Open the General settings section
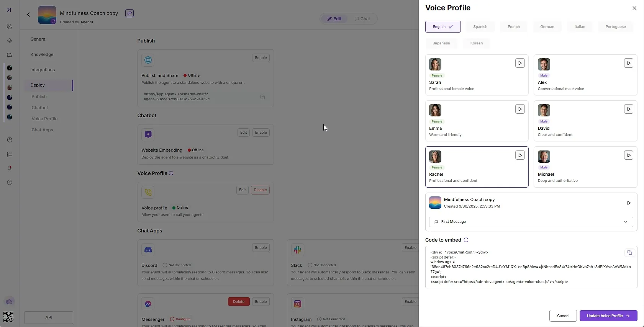Image resolution: width=644 pixels, height=327 pixels. tap(38, 39)
